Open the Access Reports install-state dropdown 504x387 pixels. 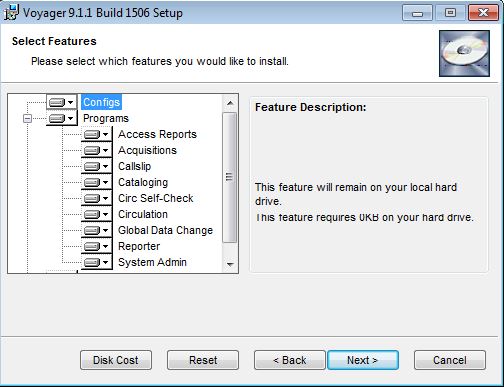point(97,134)
